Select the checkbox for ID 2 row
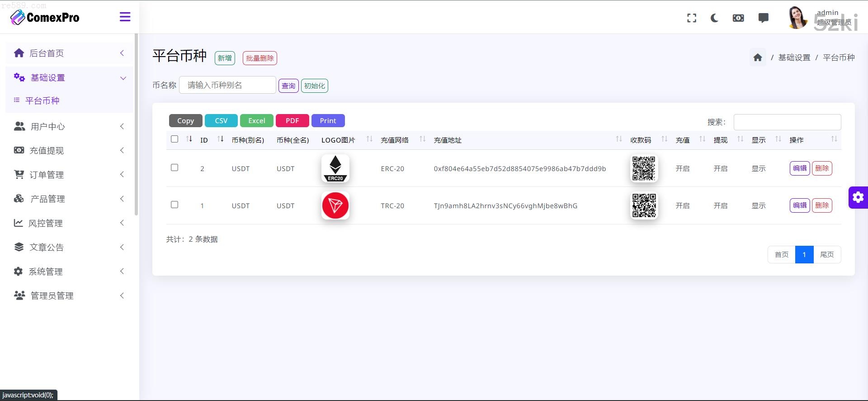 coord(175,168)
